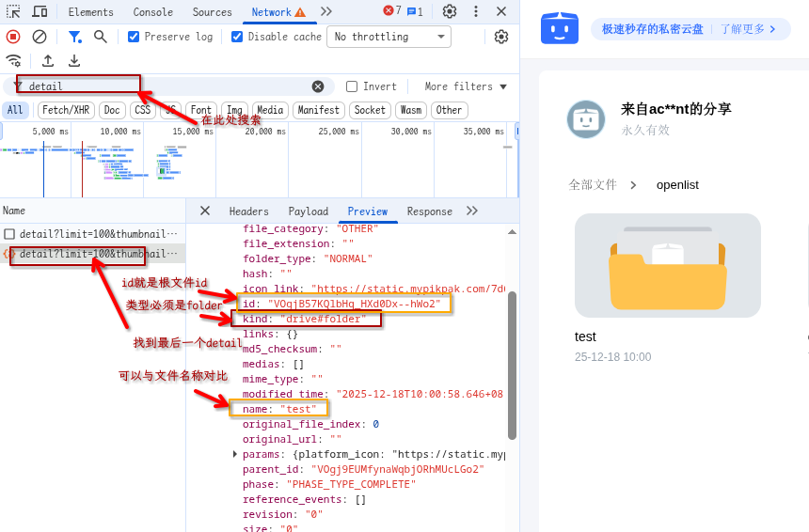Open network conditions wifi icon

(x=13, y=60)
